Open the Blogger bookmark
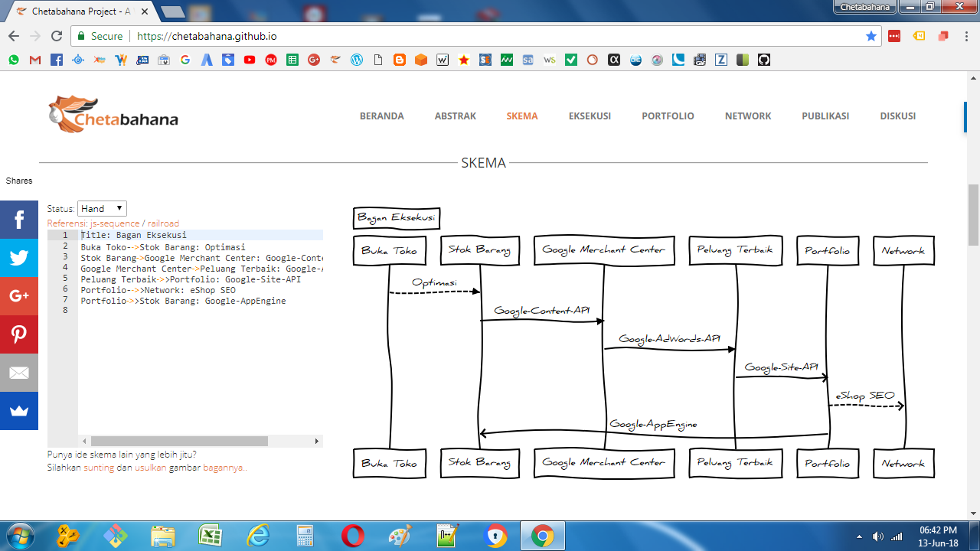980x551 pixels. 400,60
